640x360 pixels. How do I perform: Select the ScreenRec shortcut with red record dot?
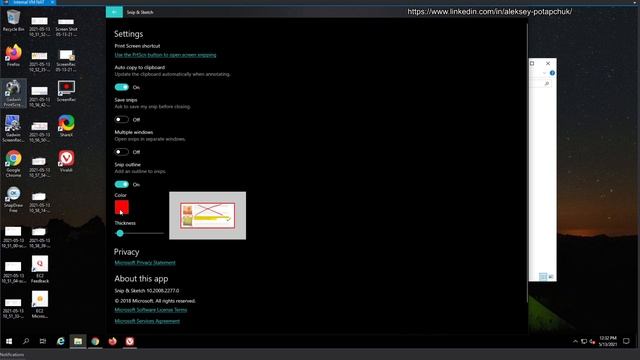click(66, 91)
